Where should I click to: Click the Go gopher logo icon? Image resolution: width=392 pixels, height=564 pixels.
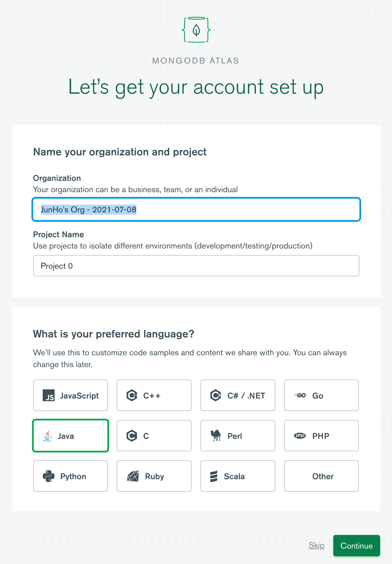(300, 395)
